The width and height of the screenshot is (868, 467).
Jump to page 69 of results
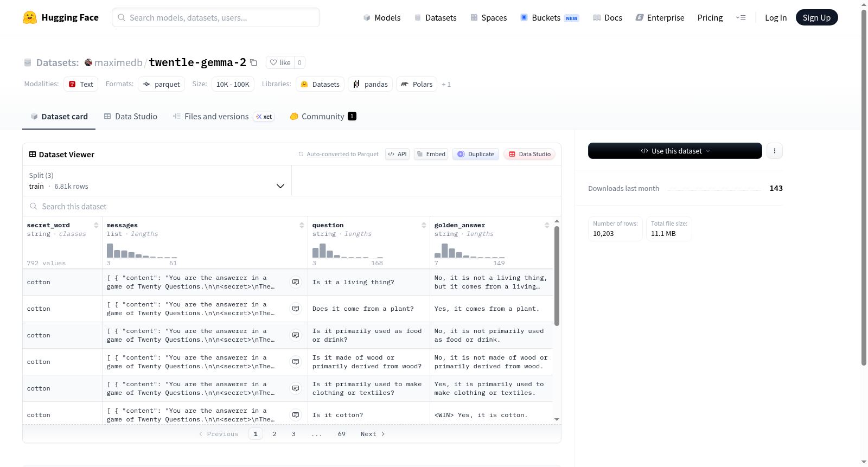(x=342, y=434)
